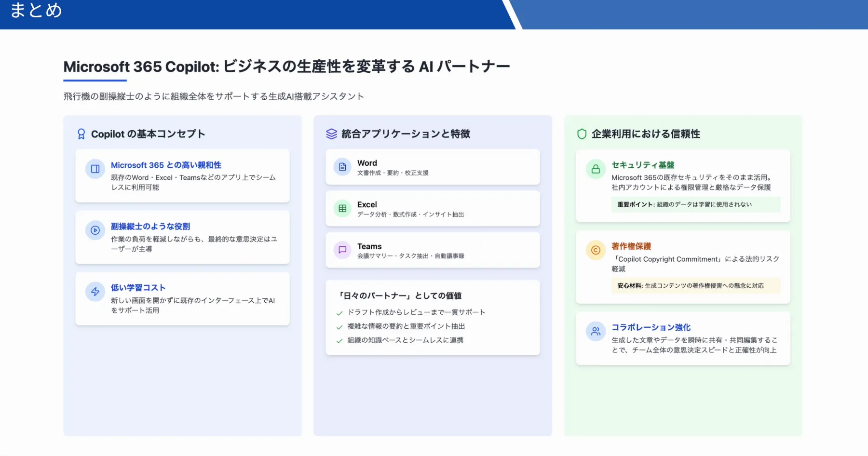Click the checkmark beside "複雑な情報の要約と重要ポイント抽出"

click(339, 327)
